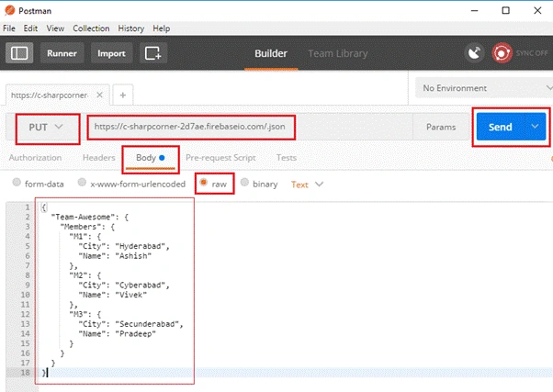Close the c-sharpcorner request tab
The image size is (553, 392).
pos(100,95)
